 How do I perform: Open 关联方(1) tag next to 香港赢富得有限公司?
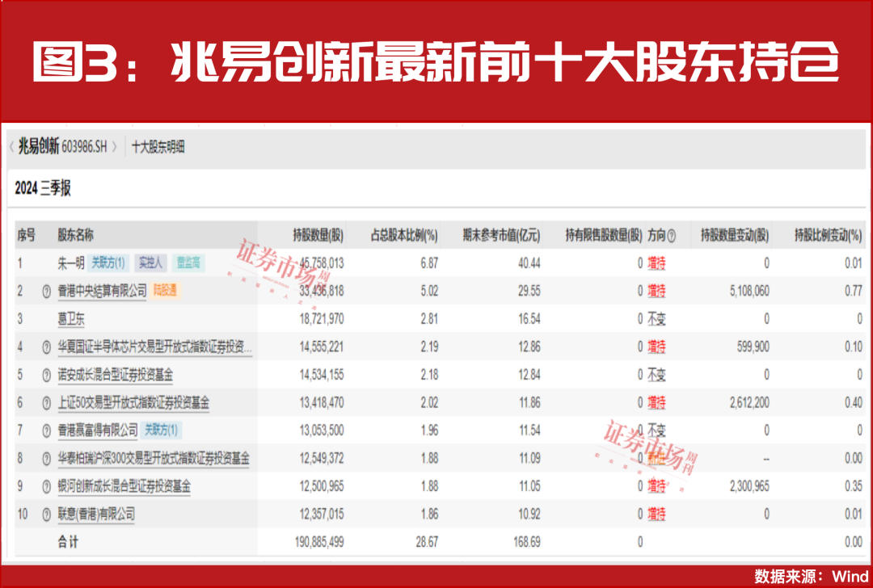162,430
